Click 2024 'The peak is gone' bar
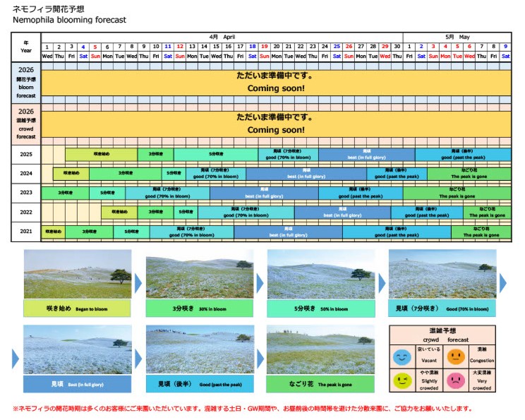The image size is (525, 420). point(469,174)
